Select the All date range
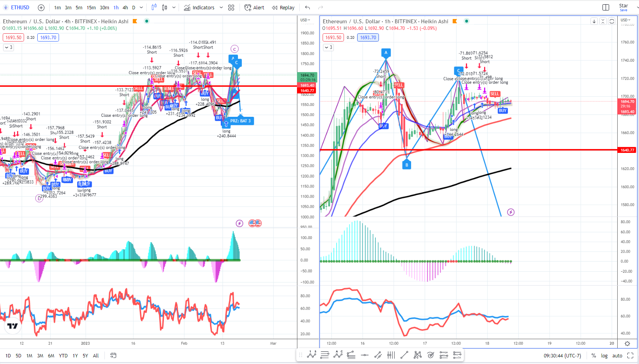639x364 pixels. click(x=96, y=355)
